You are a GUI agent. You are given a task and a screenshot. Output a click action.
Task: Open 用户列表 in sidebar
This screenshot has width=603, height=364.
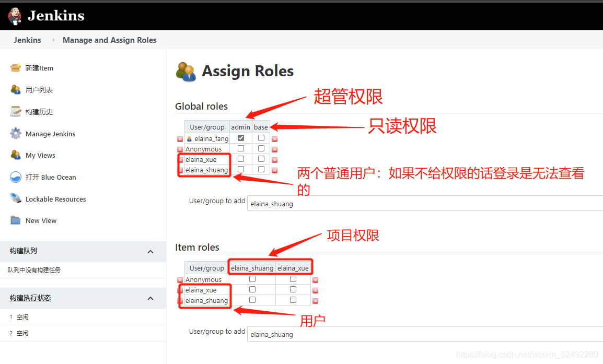point(39,89)
